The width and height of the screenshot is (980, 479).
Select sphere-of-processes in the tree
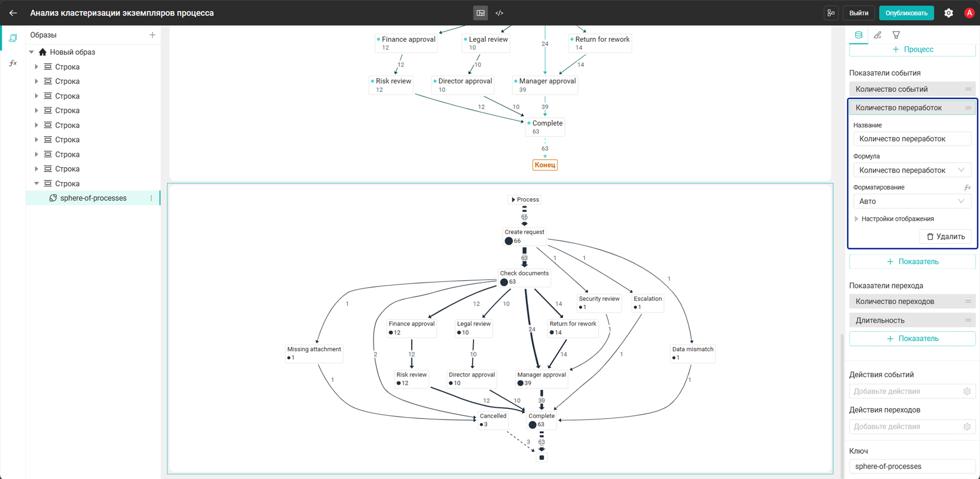(93, 198)
